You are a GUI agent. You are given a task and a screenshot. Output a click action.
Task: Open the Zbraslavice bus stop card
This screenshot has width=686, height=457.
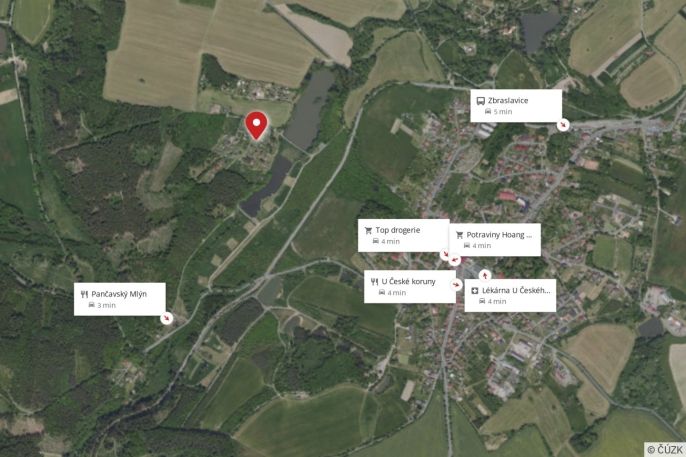[516, 106]
